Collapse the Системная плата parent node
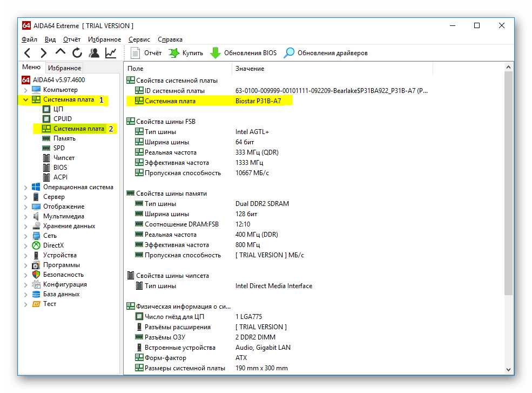Screen dimensions: 532x393 tap(26, 99)
